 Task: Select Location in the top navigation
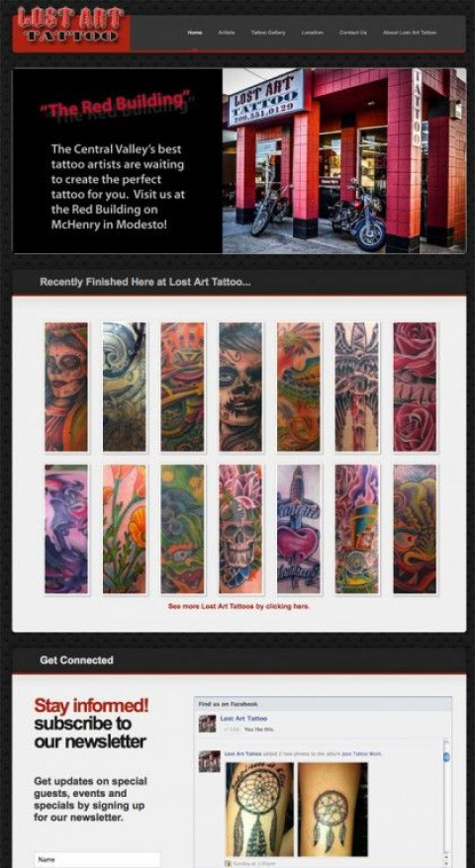point(312,33)
